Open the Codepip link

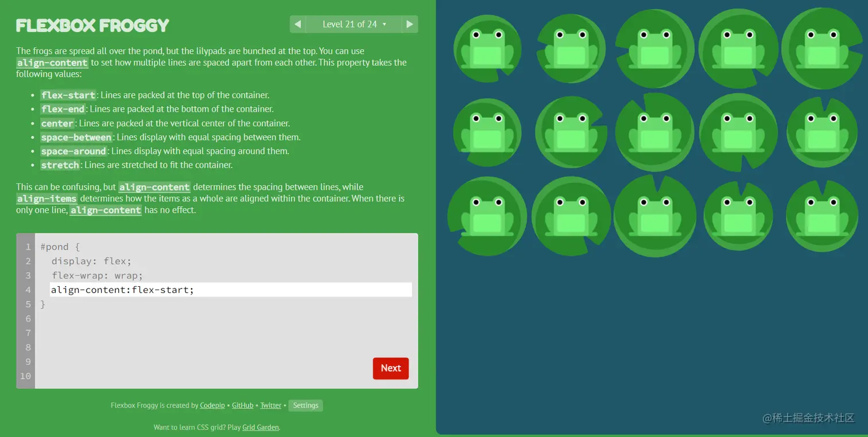(212, 405)
